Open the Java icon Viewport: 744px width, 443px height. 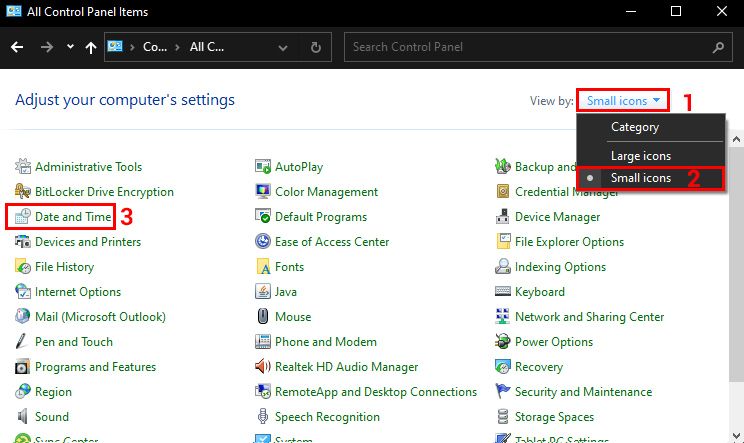pyautogui.click(x=262, y=292)
